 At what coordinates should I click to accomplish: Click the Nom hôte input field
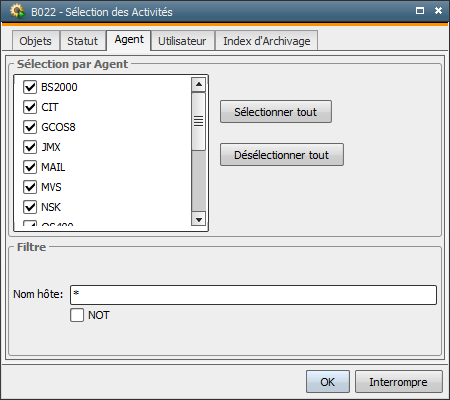[253, 295]
